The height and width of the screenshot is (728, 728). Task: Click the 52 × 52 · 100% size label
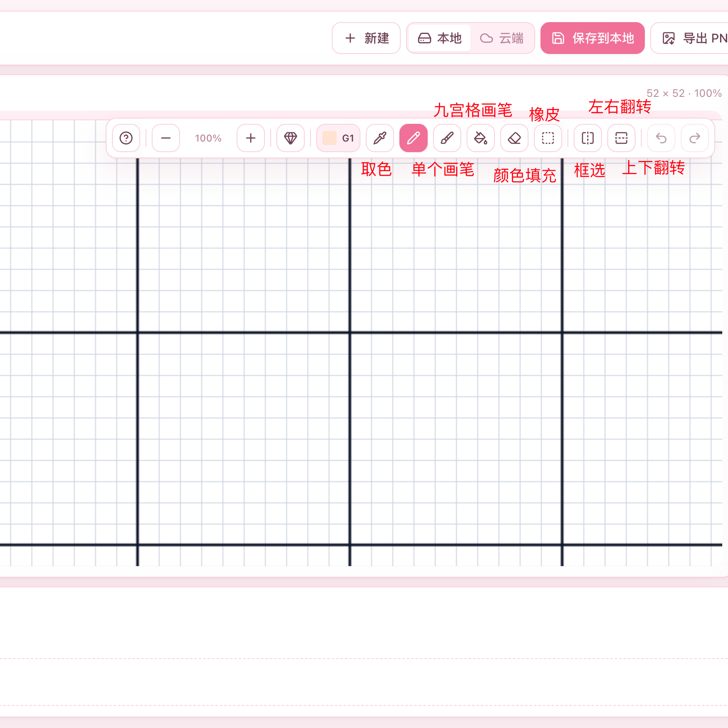tap(684, 93)
